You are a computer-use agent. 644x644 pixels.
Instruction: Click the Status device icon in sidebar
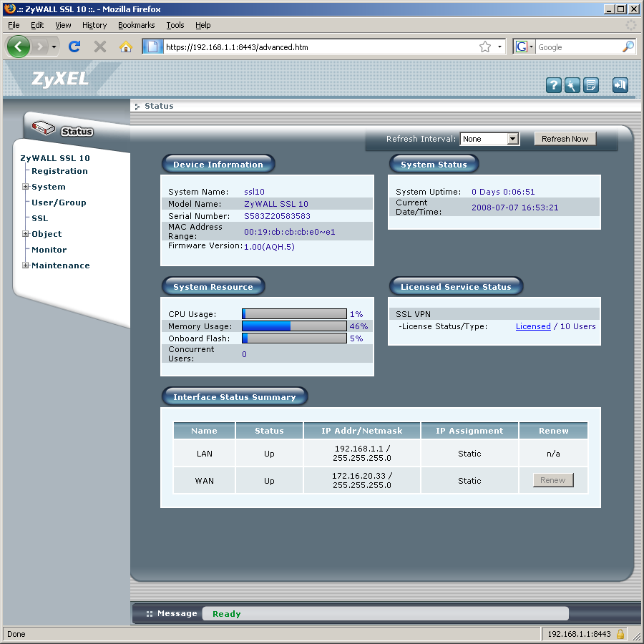coord(43,128)
